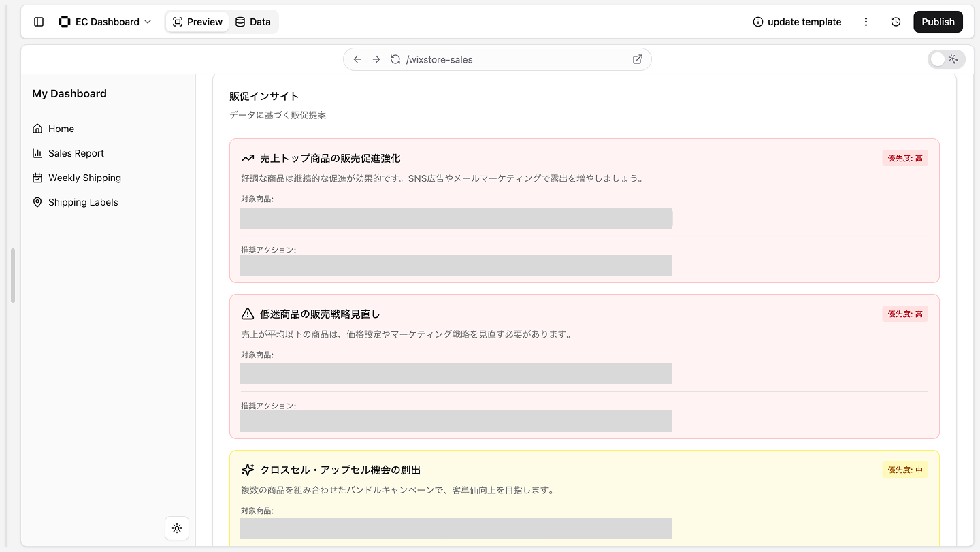Click the Publish button

938,21
